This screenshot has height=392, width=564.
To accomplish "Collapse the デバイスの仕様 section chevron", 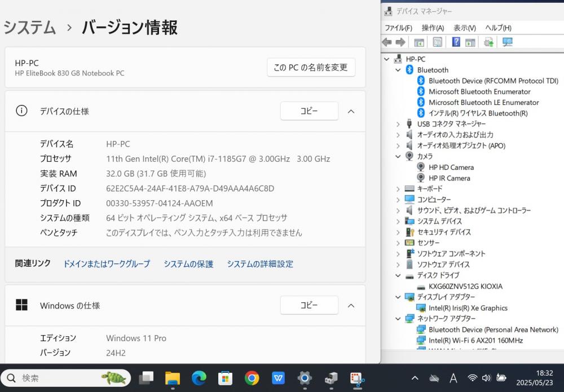I will tap(351, 112).
